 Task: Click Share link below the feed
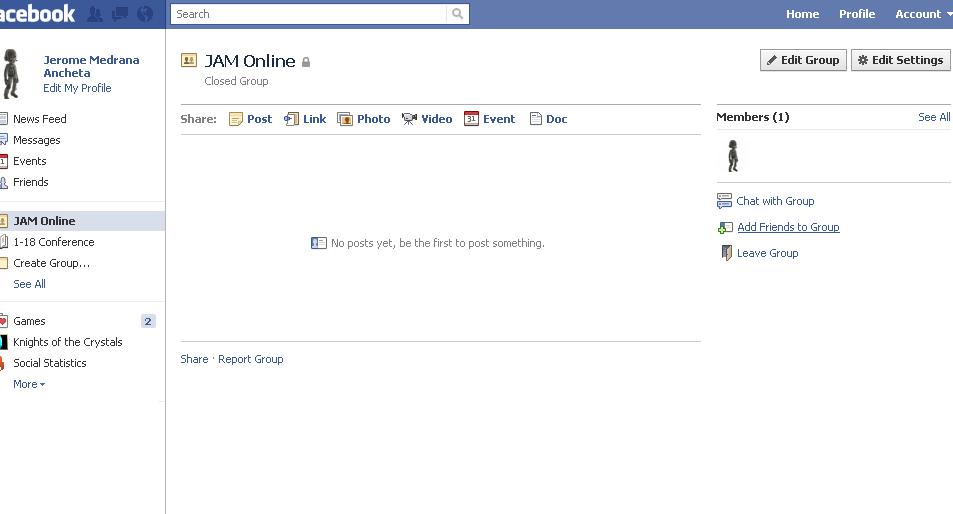(x=194, y=359)
